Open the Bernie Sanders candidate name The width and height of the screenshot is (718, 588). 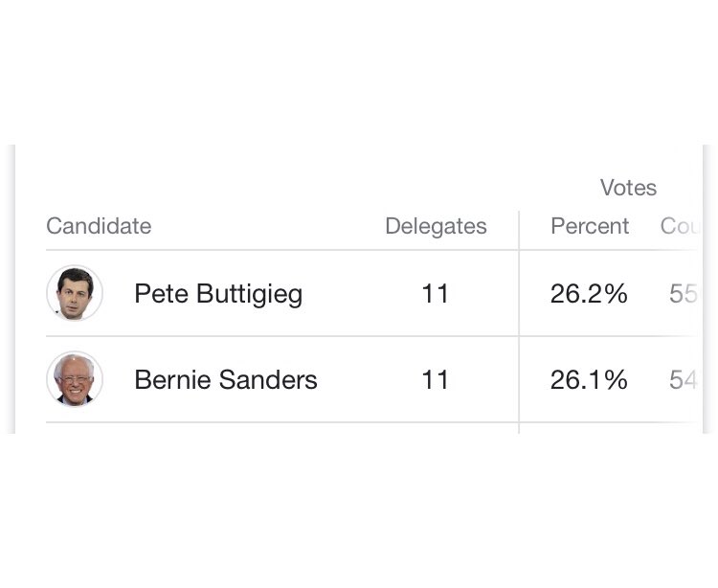click(226, 379)
